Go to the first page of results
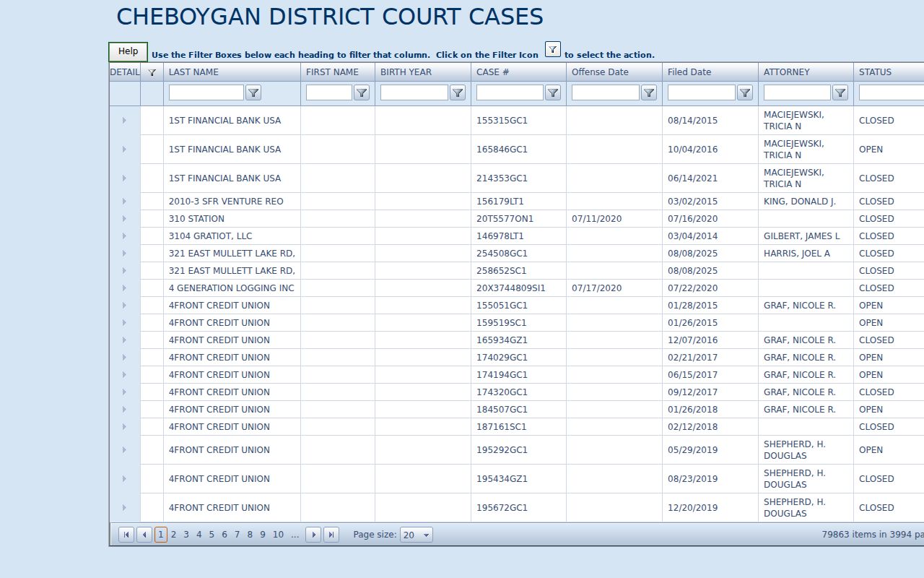Screen dimensions: 924x578 126,535
